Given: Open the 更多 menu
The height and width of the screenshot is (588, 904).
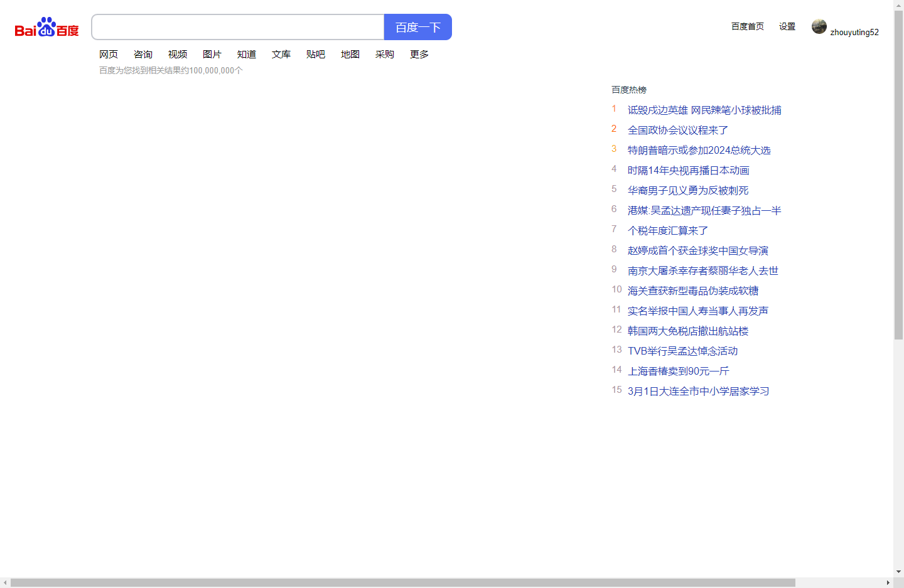Looking at the screenshot, I should [x=419, y=54].
